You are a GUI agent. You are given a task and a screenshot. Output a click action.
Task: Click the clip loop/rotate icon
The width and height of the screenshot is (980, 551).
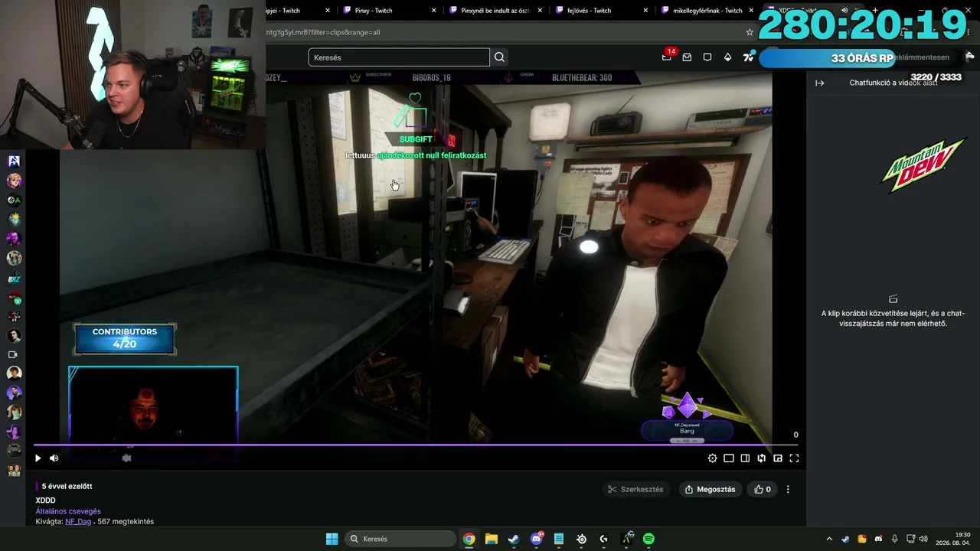pos(762,458)
